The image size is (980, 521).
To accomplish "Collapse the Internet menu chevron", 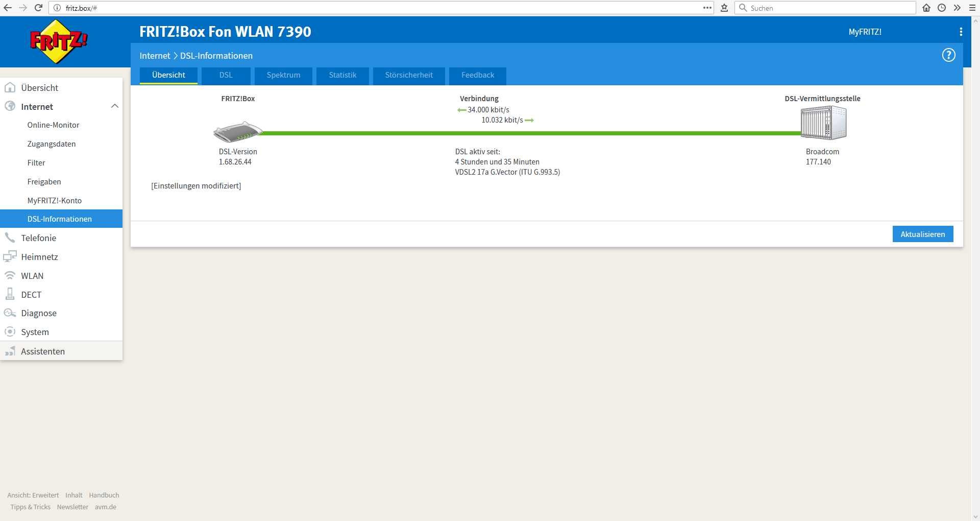I will tap(115, 106).
